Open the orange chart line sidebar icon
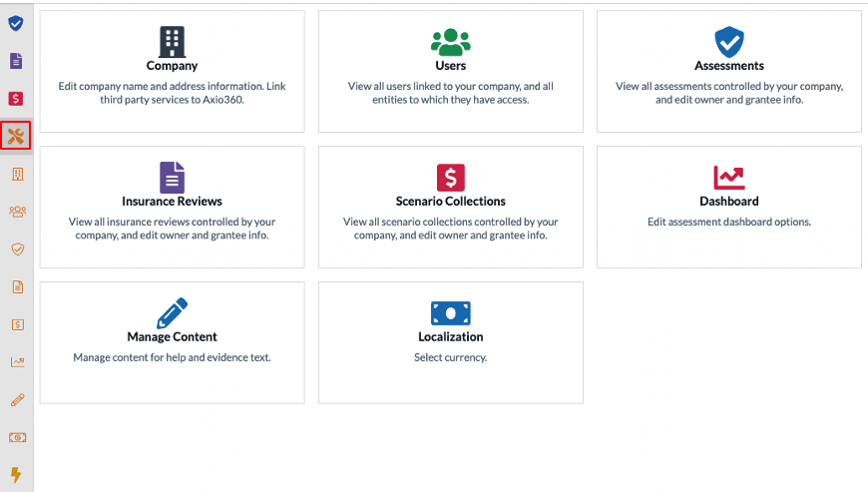This screenshot has width=868, height=492. (x=18, y=362)
